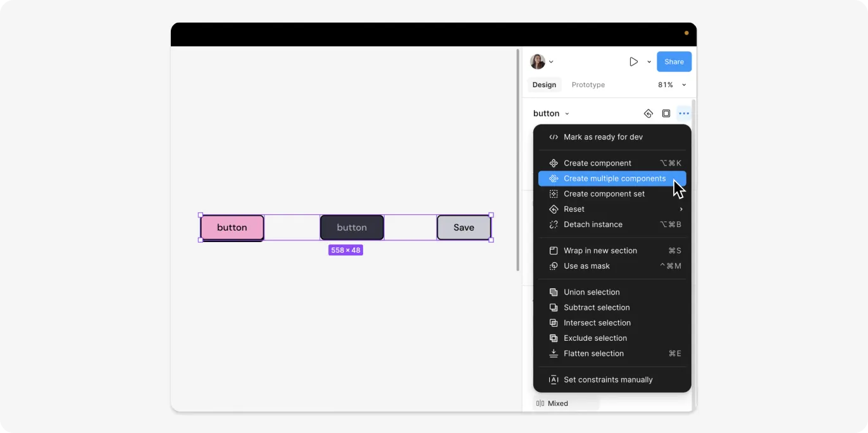Expand the Reset submenu arrow
868x433 pixels.
(681, 209)
